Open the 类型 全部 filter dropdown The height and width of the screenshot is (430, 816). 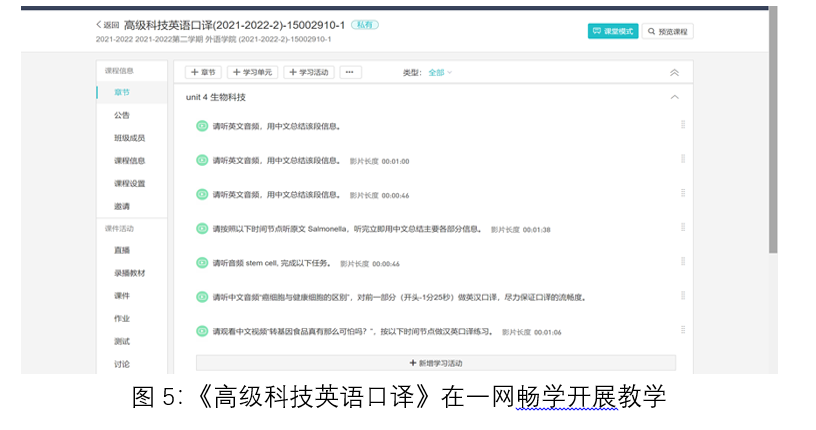point(440,73)
